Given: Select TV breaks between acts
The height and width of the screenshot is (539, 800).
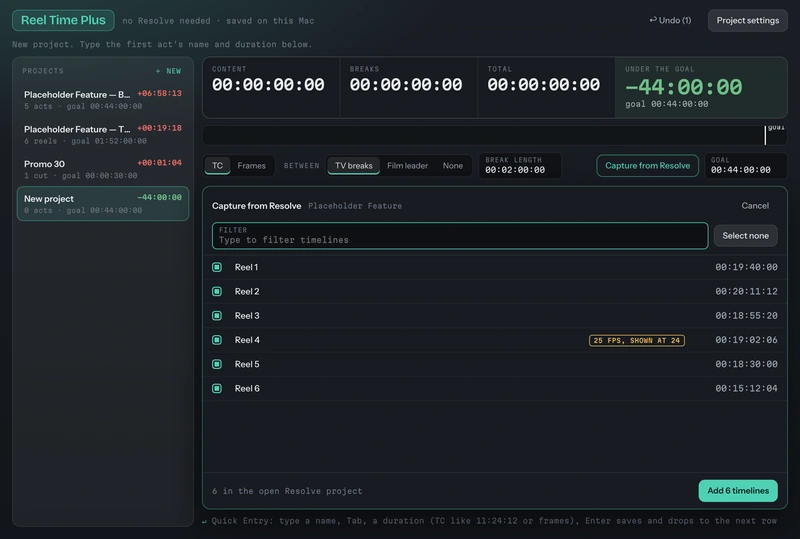Looking at the screenshot, I should click(354, 166).
